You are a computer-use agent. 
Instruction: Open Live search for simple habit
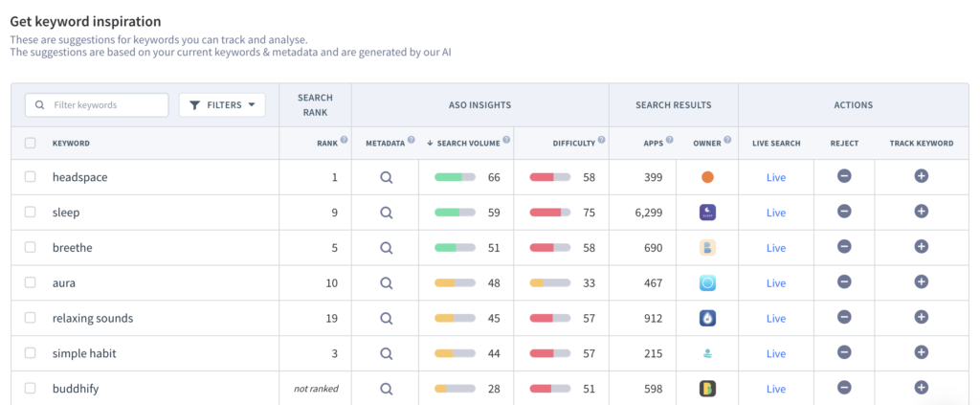[775, 353]
